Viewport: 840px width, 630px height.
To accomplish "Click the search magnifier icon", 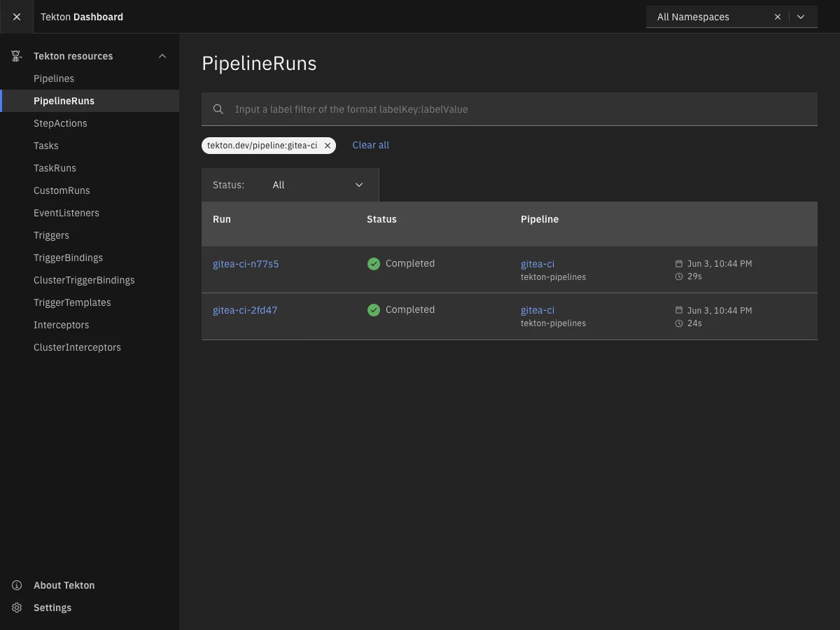I will pos(218,109).
